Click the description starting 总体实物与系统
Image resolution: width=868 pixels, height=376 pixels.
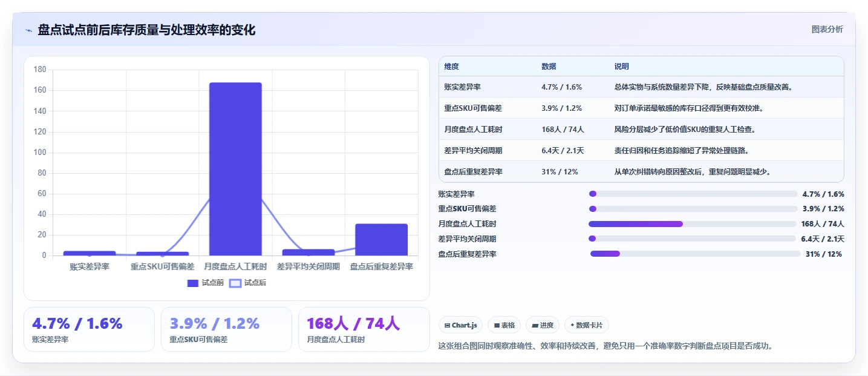point(703,87)
